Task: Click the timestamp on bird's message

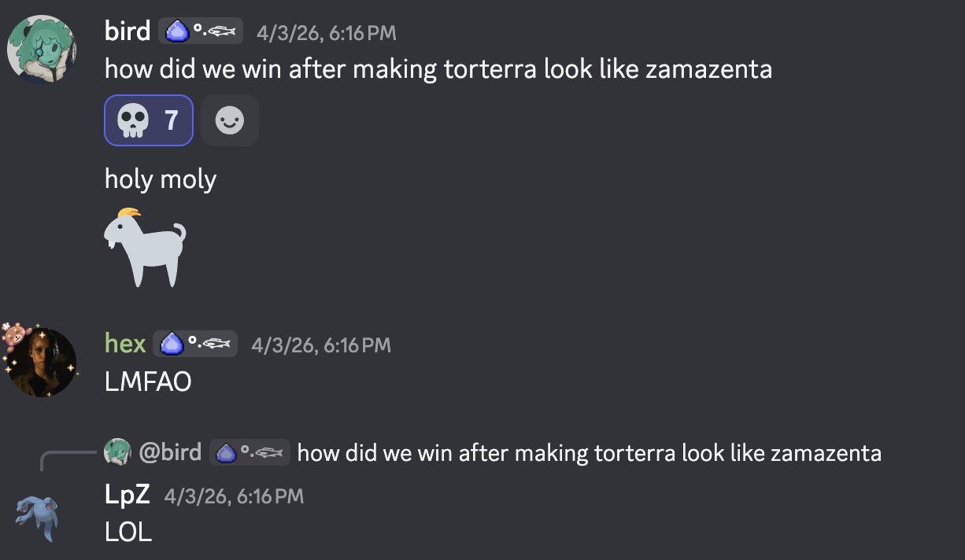Action: tap(326, 33)
